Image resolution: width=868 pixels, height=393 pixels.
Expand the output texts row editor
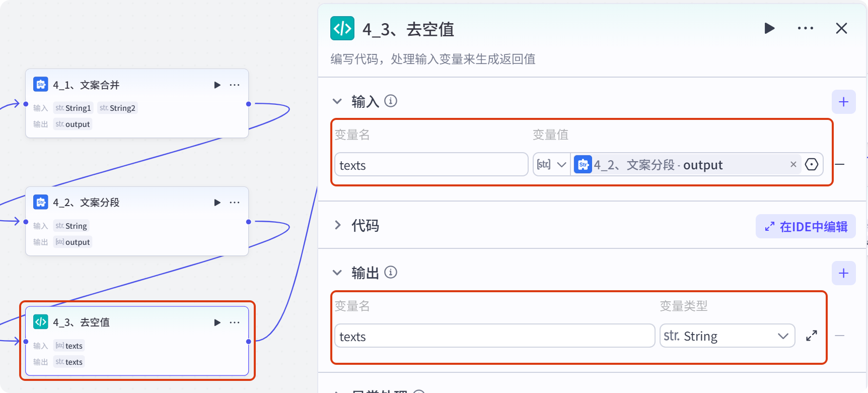812,336
